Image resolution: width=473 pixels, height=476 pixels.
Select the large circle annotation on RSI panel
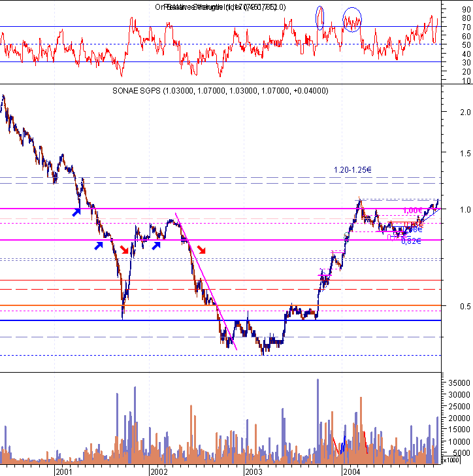click(352, 20)
